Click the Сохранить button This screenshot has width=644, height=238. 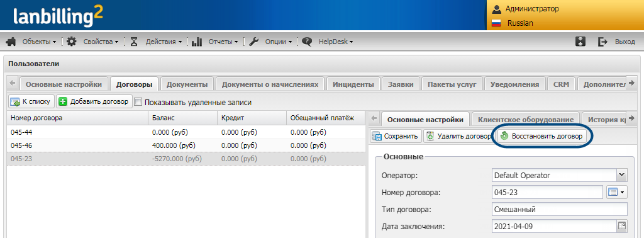(x=396, y=136)
